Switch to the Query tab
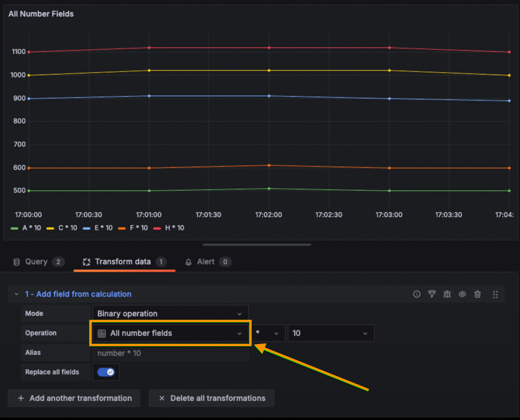 coord(38,262)
